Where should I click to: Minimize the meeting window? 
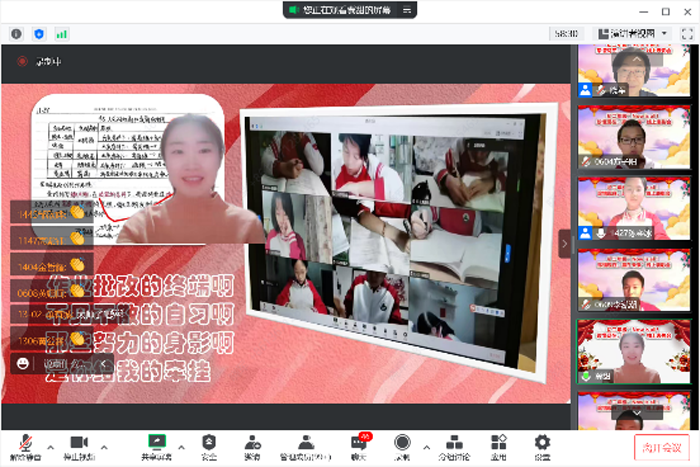pyautogui.click(x=643, y=12)
